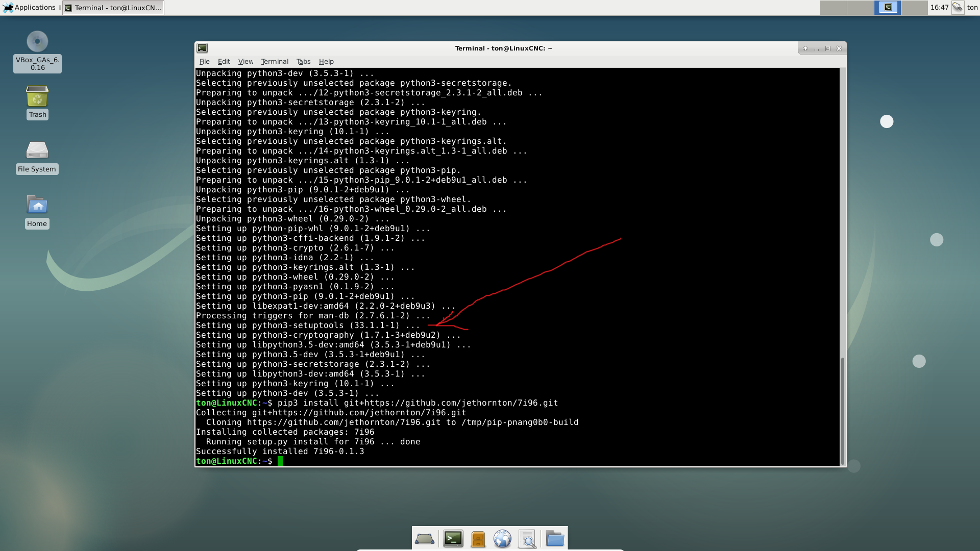The width and height of the screenshot is (980, 551).
Task: Roll up the terminal window with the arrow button
Action: pyautogui.click(x=805, y=48)
